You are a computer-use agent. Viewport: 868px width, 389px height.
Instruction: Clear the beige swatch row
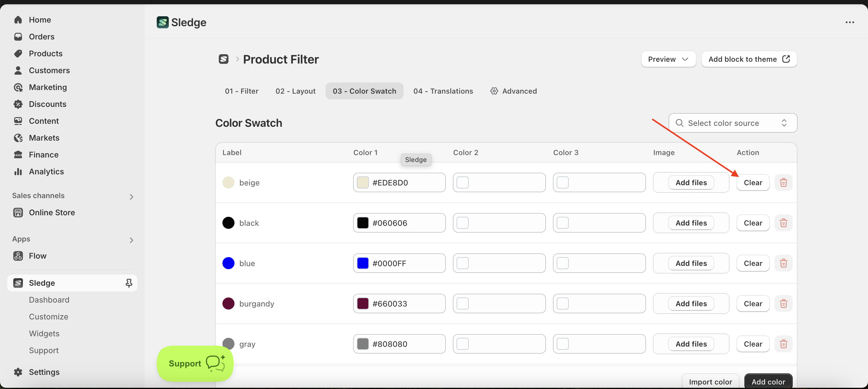pyautogui.click(x=753, y=182)
